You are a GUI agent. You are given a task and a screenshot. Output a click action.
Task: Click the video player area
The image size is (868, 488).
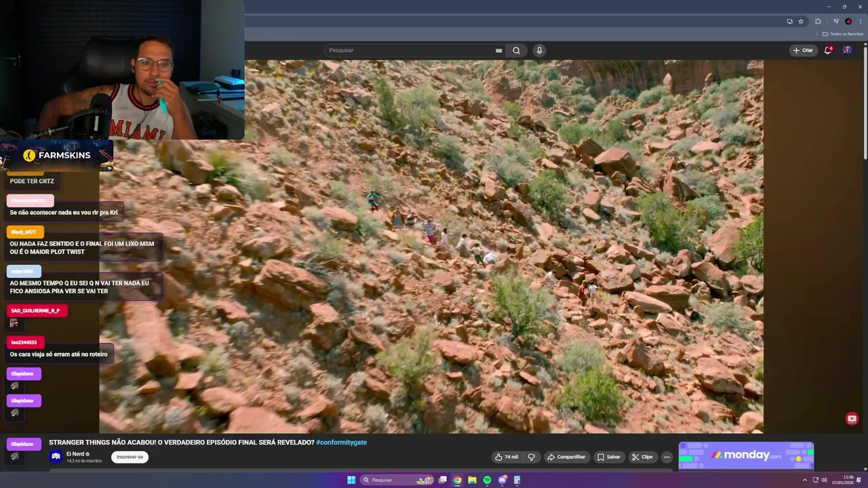(x=431, y=247)
